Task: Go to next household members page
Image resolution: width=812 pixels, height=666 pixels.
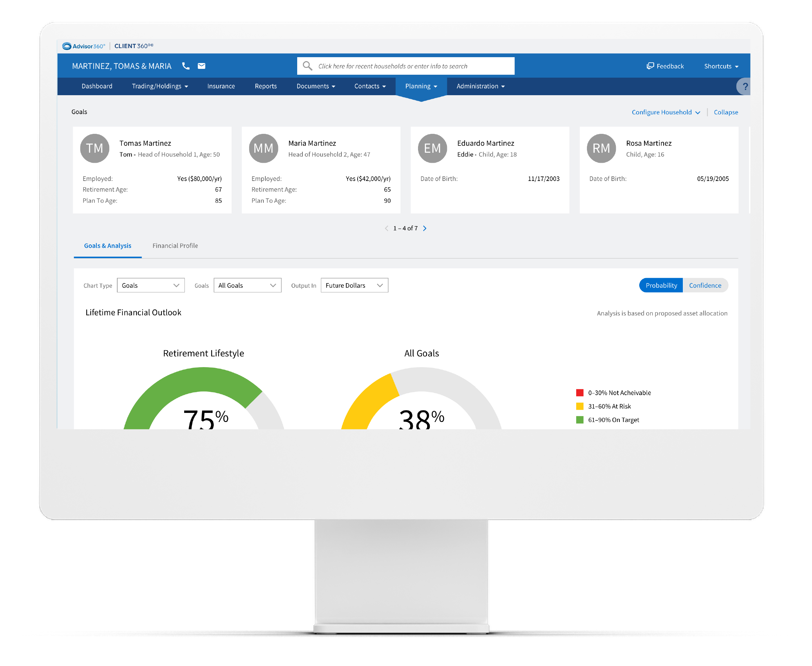Action: [425, 228]
